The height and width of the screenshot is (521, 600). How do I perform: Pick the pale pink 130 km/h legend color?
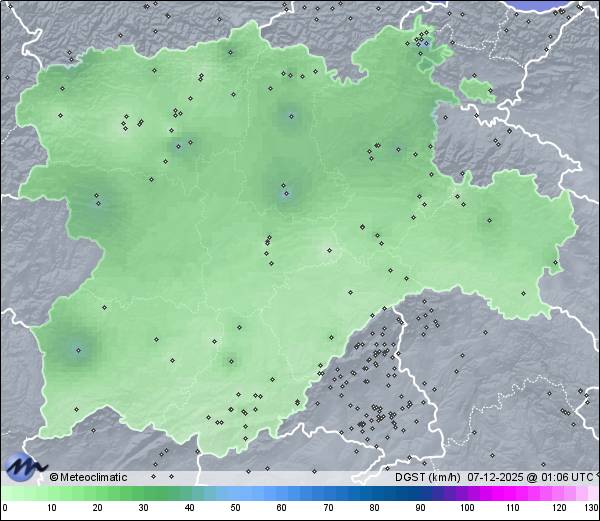click(592, 494)
